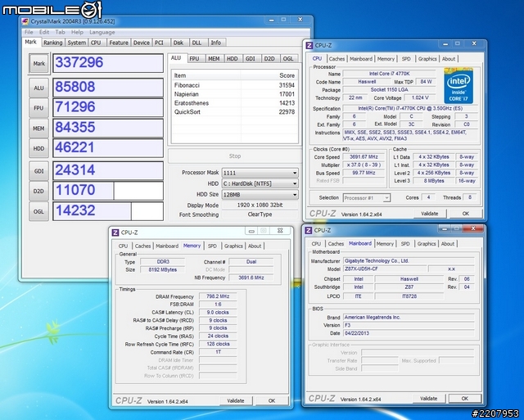Click the OGL score 14232 progress bar

click(108, 211)
